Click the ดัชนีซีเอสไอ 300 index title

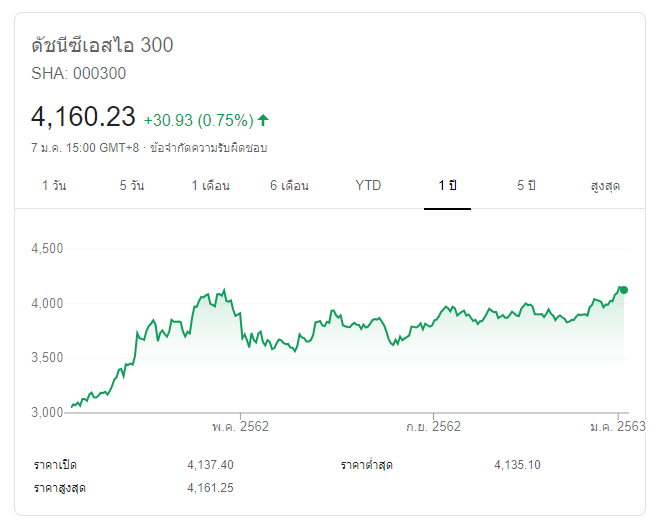pyautogui.click(x=102, y=45)
